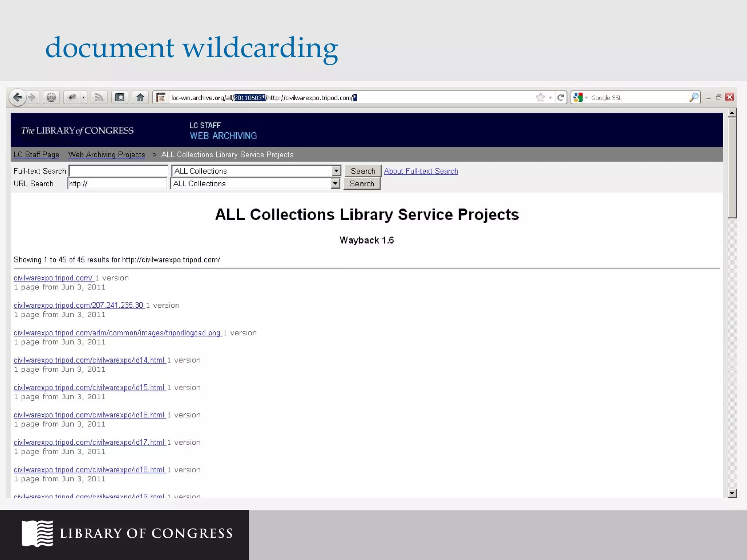Click the RSS feed toolbar icon
The height and width of the screenshot is (560, 747).
99,97
